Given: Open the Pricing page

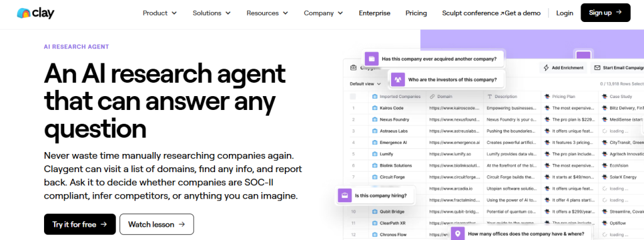Looking at the screenshot, I should (416, 13).
